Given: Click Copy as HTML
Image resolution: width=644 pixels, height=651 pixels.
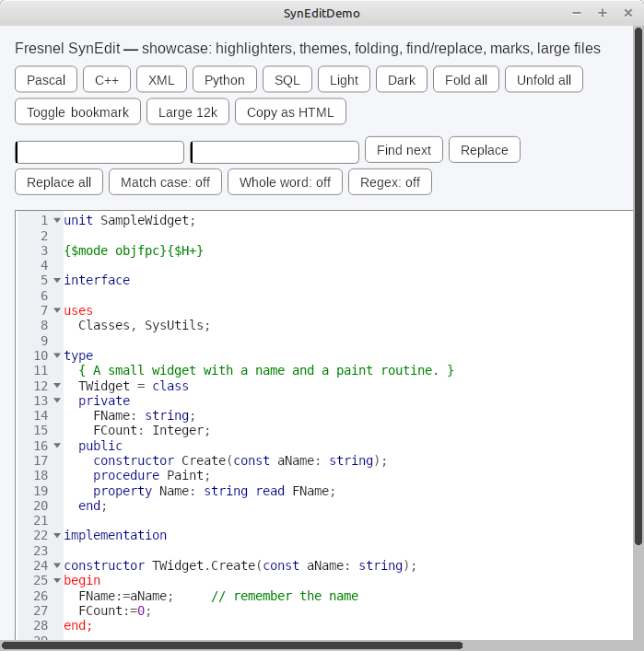Looking at the screenshot, I should coord(290,111).
